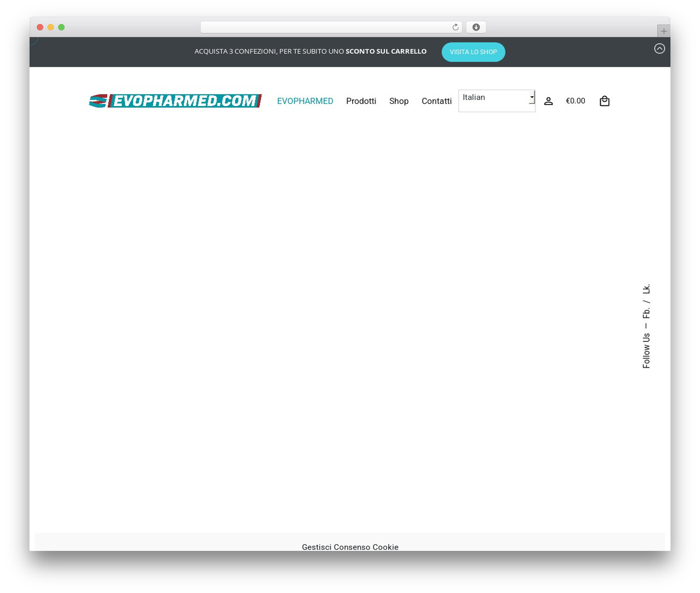Click the €0.00 cart total
This screenshot has width=700, height=593.
(575, 101)
